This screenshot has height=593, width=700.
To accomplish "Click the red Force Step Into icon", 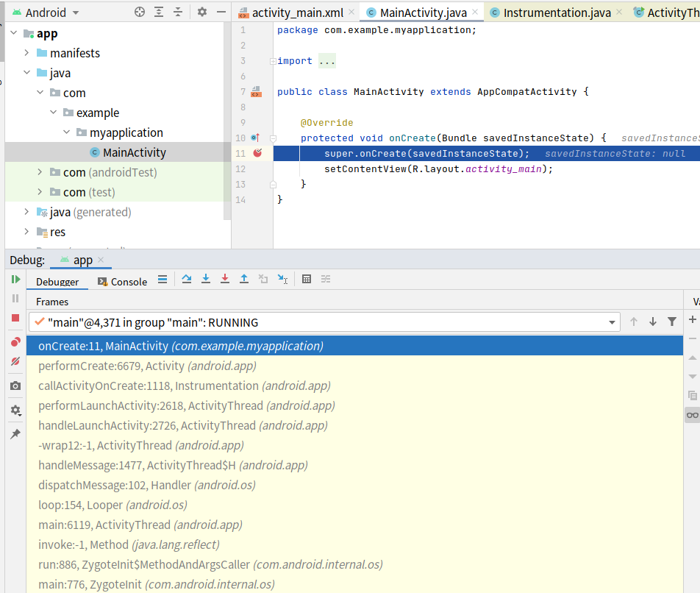I will point(225,280).
